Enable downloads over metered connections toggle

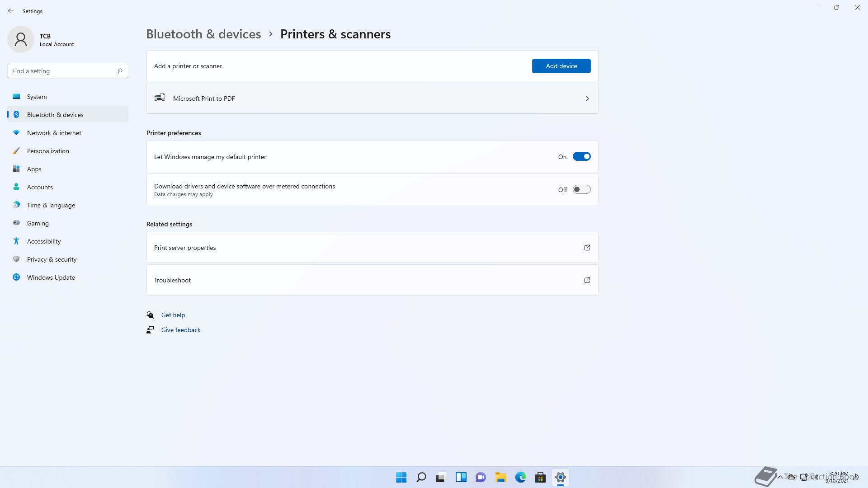click(581, 189)
